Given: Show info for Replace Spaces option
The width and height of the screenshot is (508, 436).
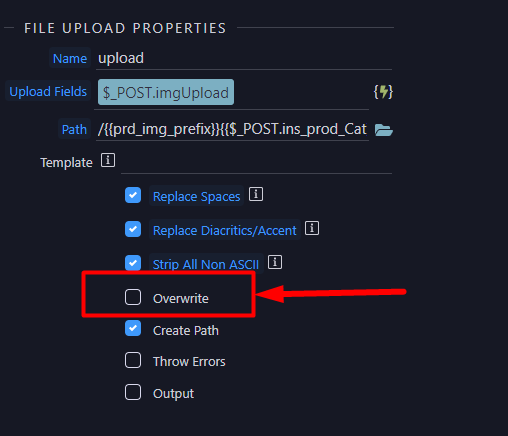Looking at the screenshot, I should tap(256, 194).
